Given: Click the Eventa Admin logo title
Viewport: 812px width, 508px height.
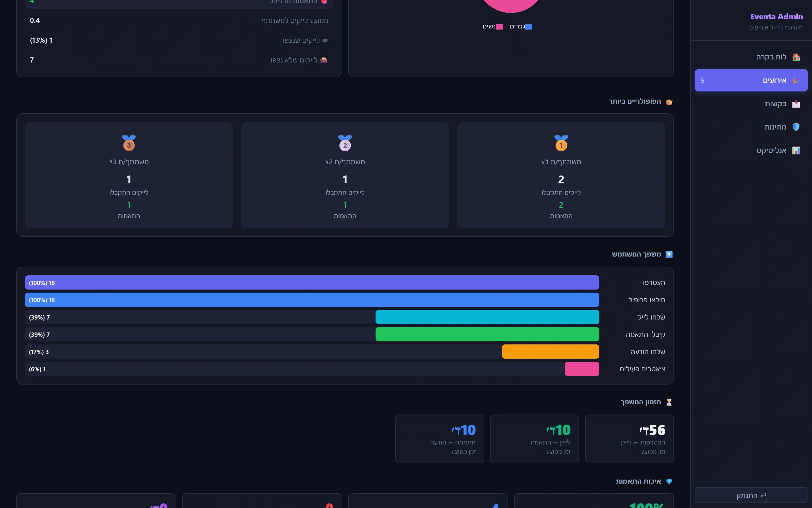Looking at the screenshot, I should (776, 17).
